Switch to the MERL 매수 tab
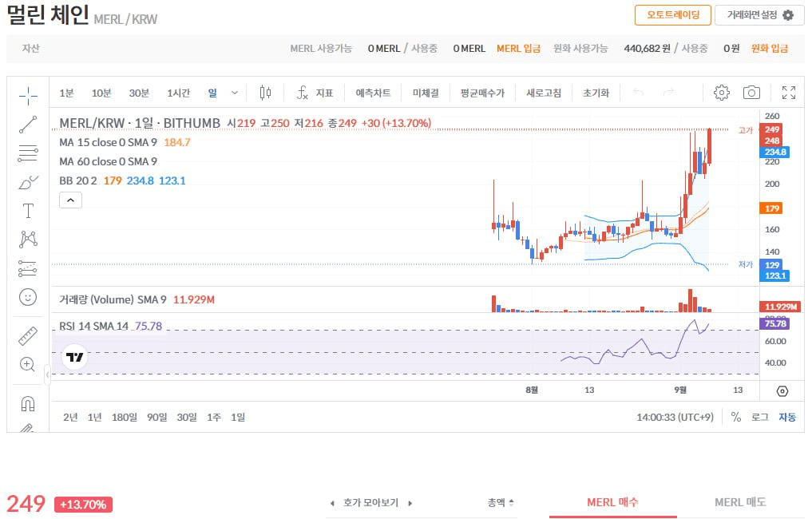The width and height of the screenshot is (812, 519). [612, 502]
